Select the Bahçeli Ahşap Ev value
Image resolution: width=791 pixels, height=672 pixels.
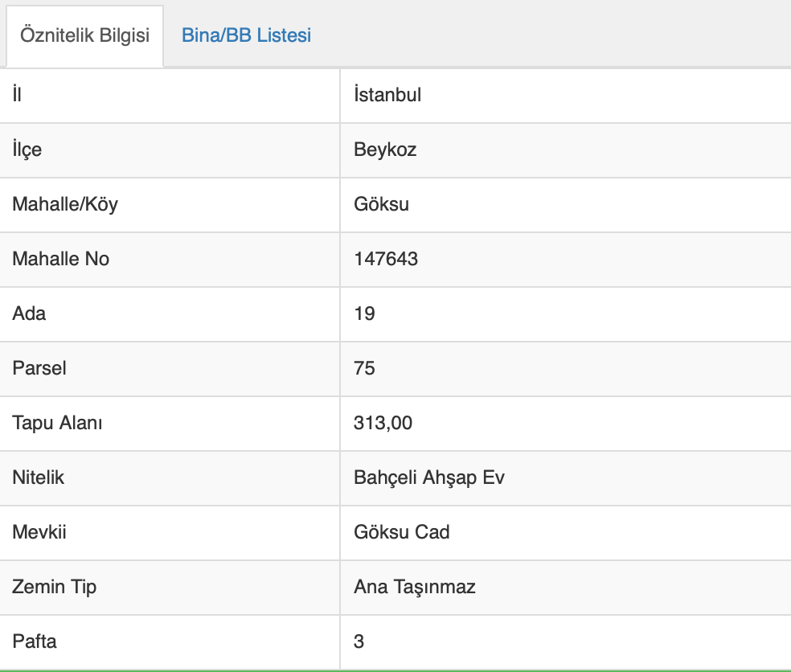click(429, 477)
